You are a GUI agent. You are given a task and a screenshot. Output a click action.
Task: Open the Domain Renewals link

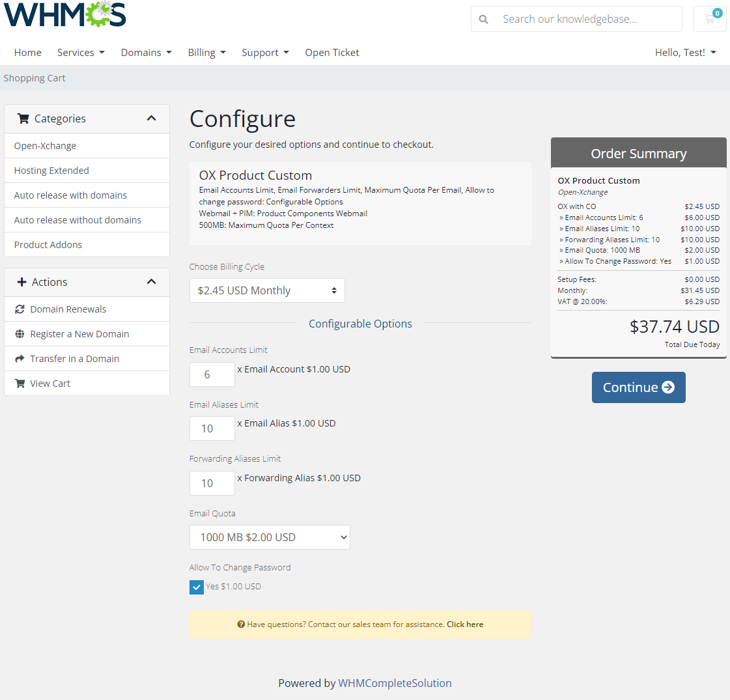87,309
